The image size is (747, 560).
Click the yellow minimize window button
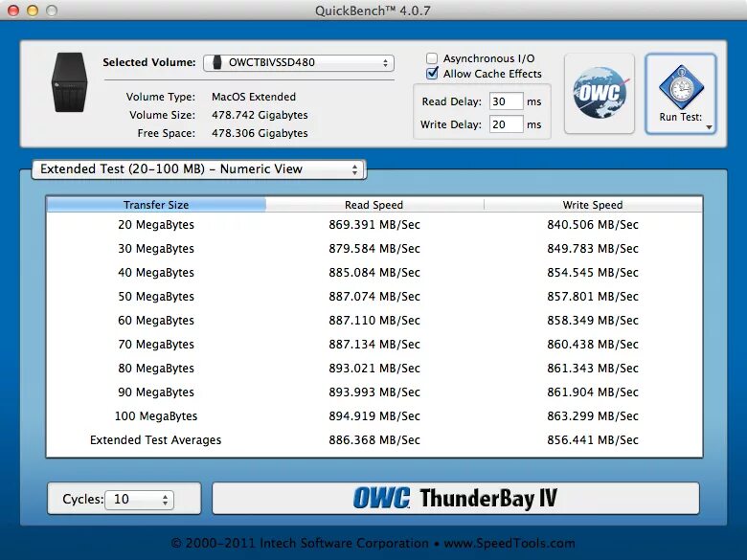(33, 10)
